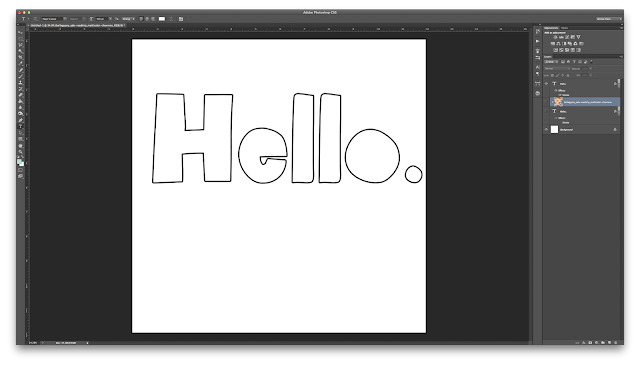Select the Path Selection tool
This screenshot has height=366, width=640.
point(21,133)
